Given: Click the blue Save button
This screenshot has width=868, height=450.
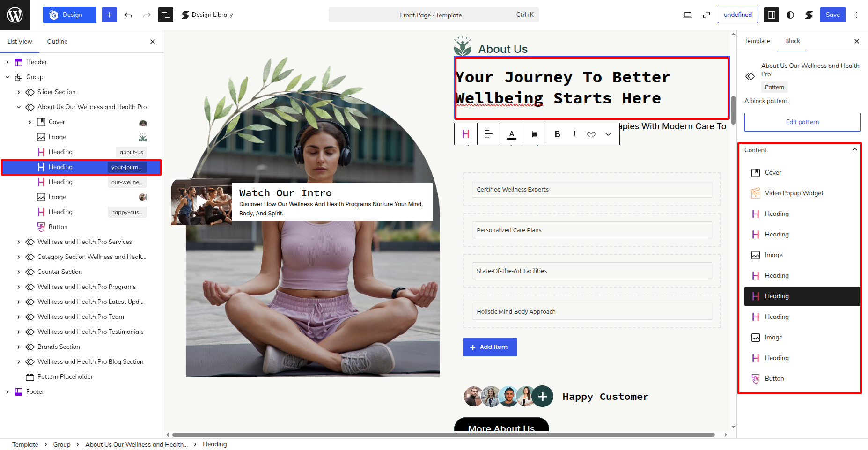Looking at the screenshot, I should tap(832, 15).
